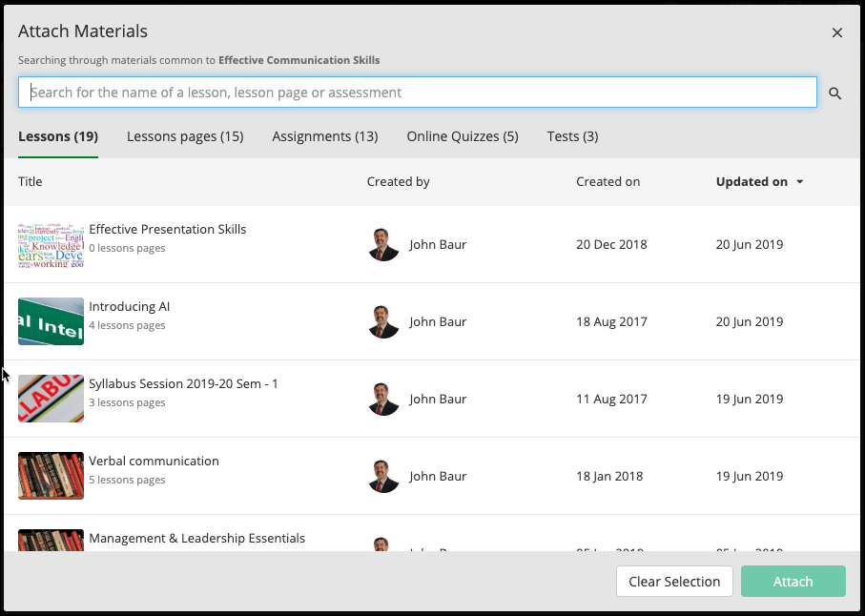This screenshot has height=616, width=865.
Task: Click the Introducing AI lesson thumbnail
Action: click(51, 321)
